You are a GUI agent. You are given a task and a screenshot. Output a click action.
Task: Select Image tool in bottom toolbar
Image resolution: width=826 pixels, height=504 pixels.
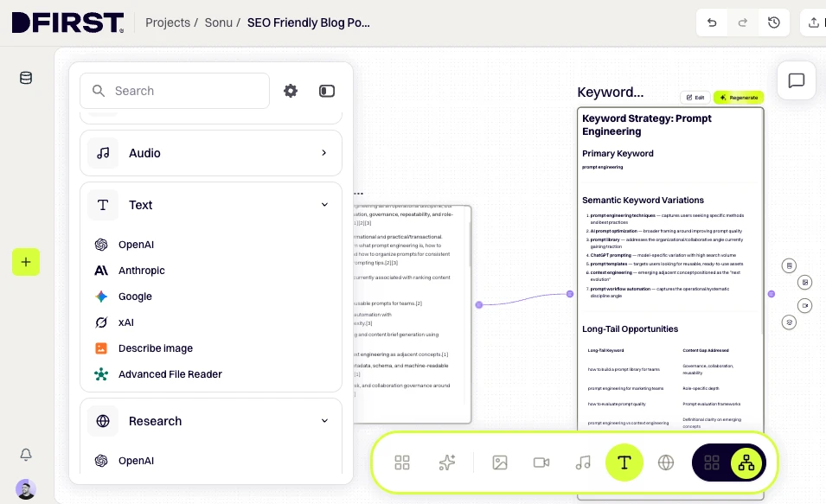pyautogui.click(x=499, y=463)
